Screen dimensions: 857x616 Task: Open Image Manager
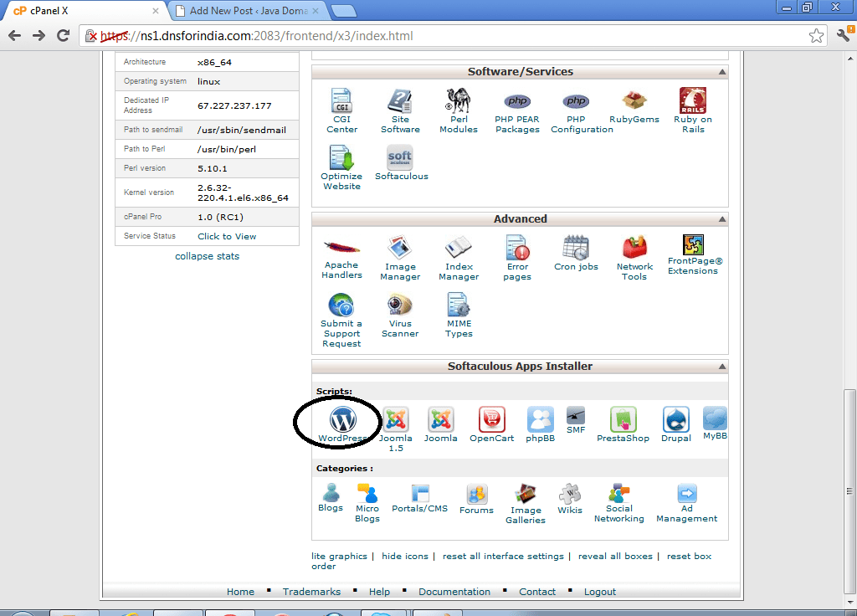click(400, 258)
